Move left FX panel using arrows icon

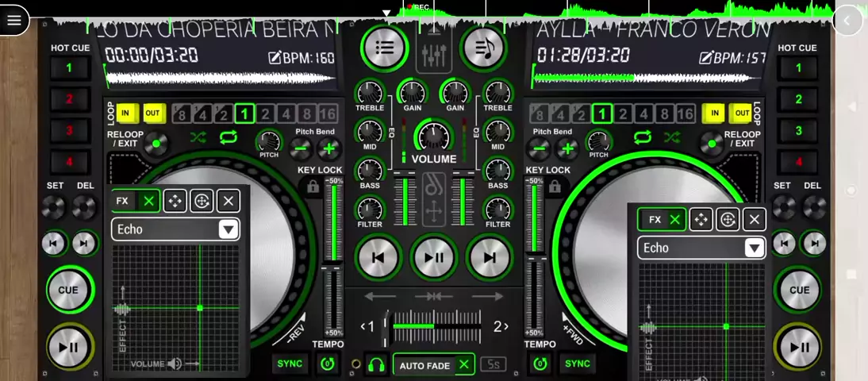click(175, 202)
